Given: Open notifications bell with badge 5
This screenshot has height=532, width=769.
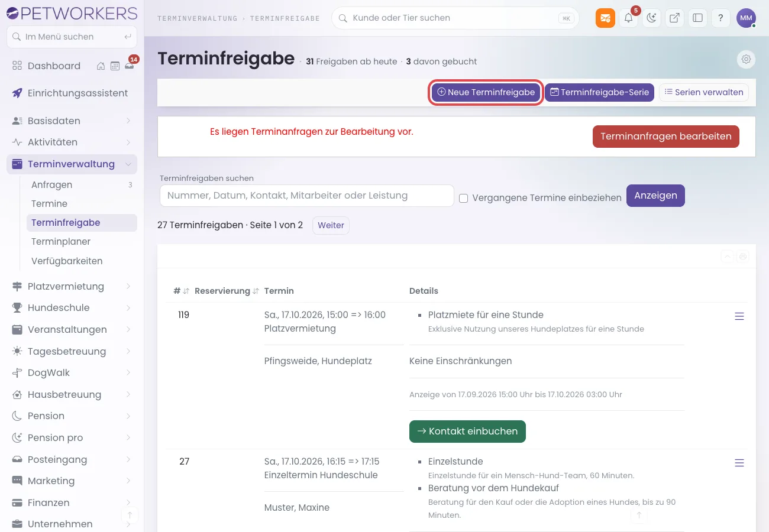Looking at the screenshot, I should click(629, 18).
